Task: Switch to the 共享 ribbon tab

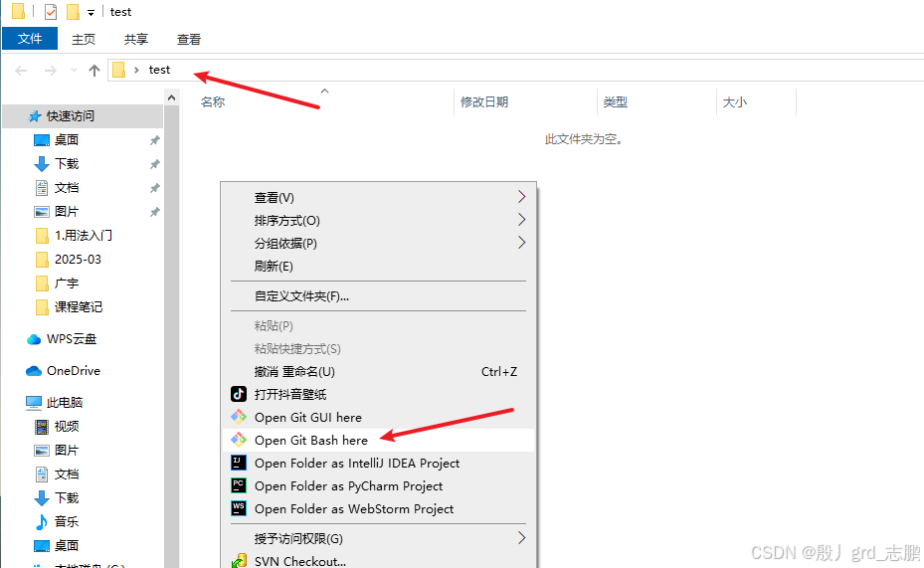Action: pos(136,39)
